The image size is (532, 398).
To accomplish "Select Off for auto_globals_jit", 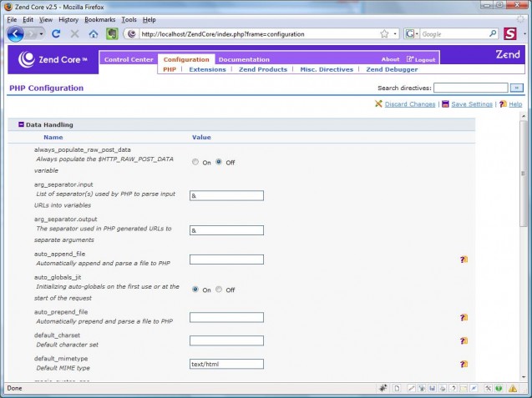I will click(219, 290).
